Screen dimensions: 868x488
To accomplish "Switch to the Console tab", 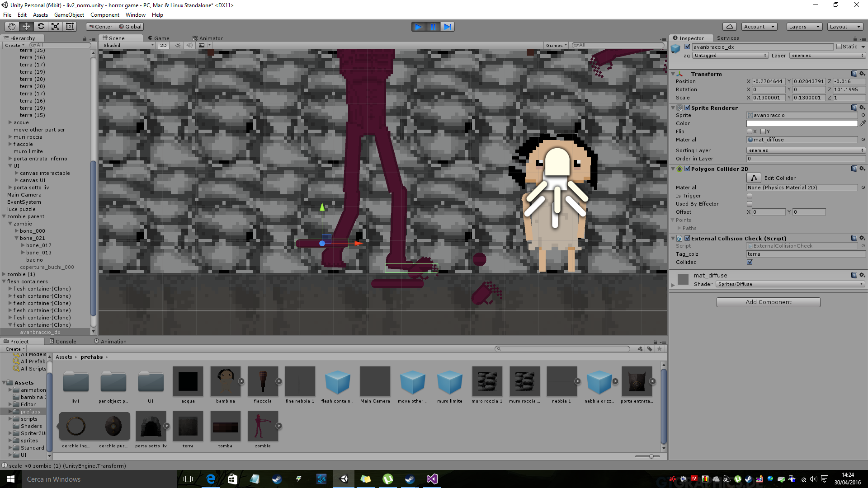I will [62, 342].
